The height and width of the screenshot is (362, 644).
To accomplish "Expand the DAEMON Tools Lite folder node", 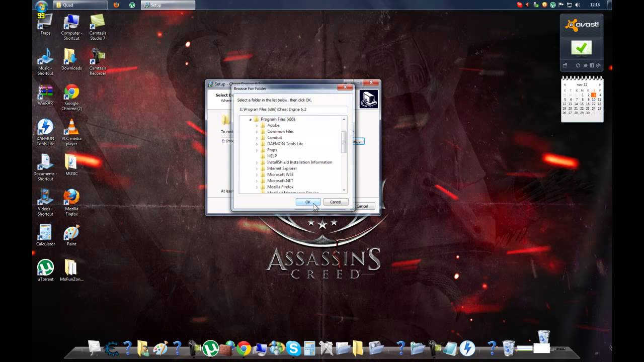I will [257, 144].
